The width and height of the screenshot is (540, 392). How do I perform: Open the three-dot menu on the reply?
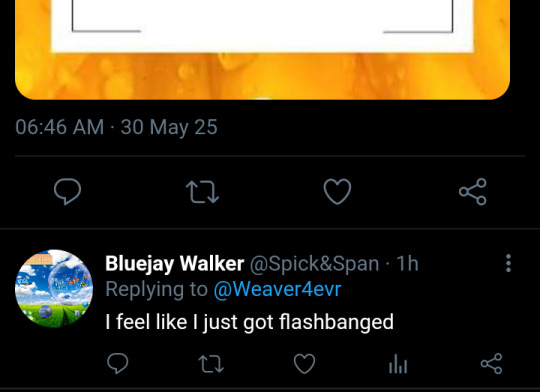(508, 264)
